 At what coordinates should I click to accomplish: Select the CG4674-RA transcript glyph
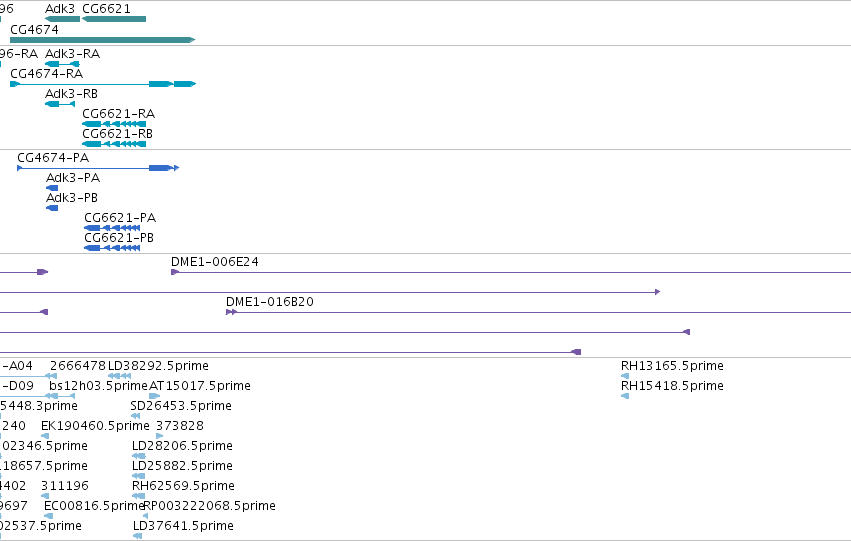103,84
